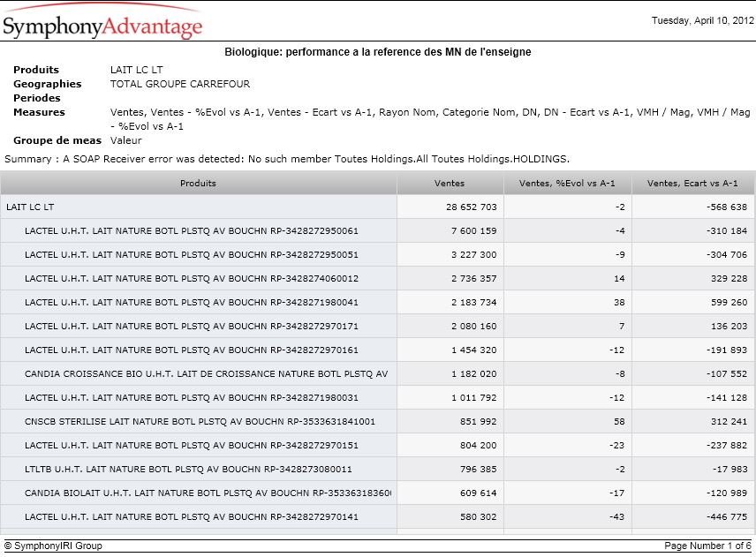Click the report date 'Tuesday, April 10, 2012'
Viewport: 756px width, 557px height.
702,20
